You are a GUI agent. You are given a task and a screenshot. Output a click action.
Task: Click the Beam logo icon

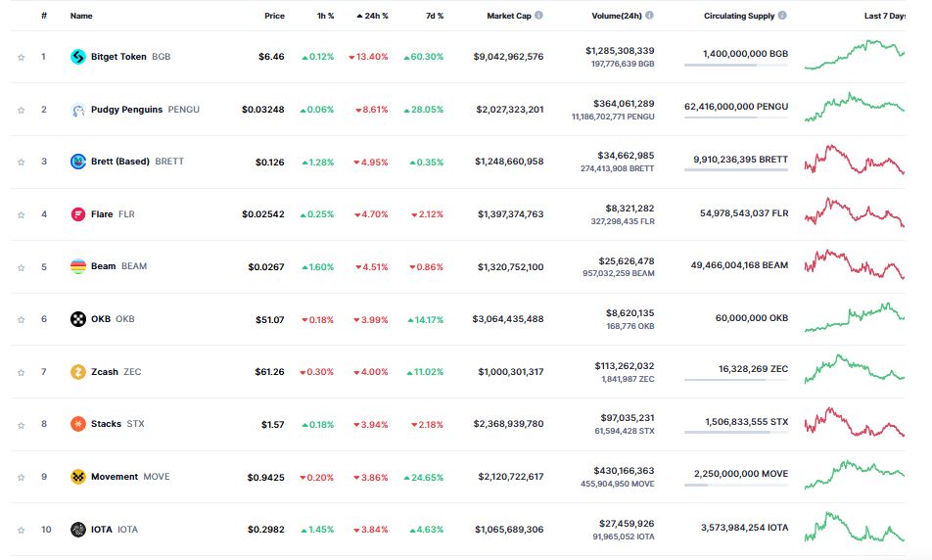click(x=78, y=266)
